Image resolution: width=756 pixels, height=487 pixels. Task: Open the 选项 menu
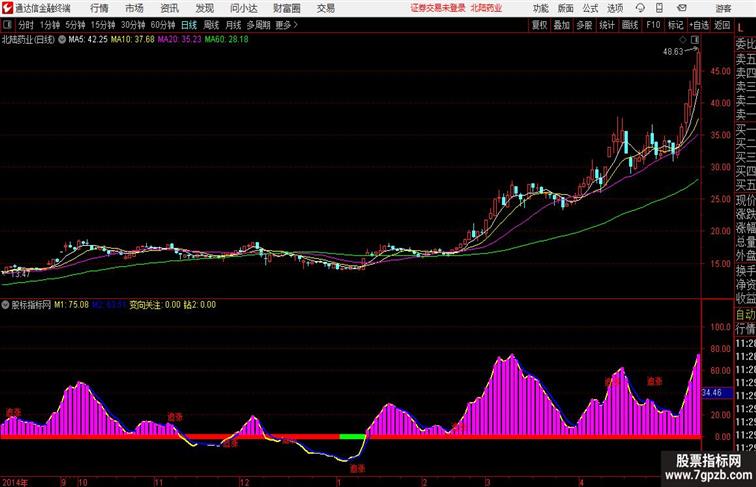coord(615,8)
